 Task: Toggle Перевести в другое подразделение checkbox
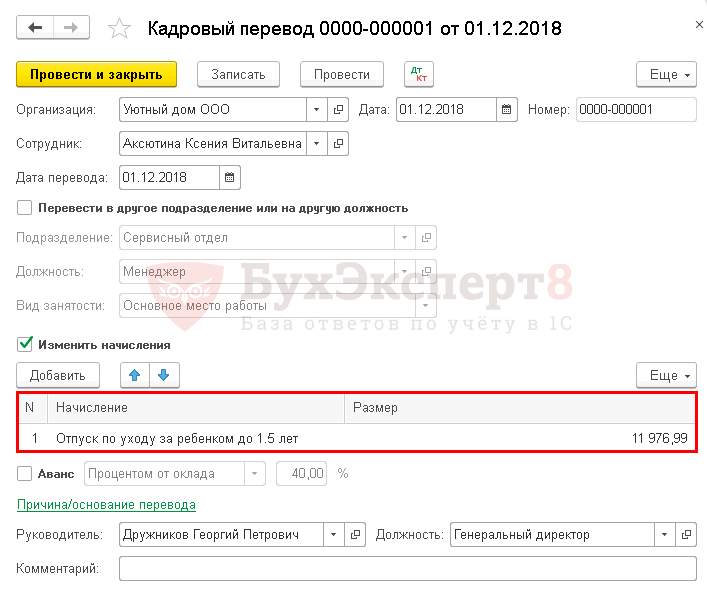pos(24,208)
